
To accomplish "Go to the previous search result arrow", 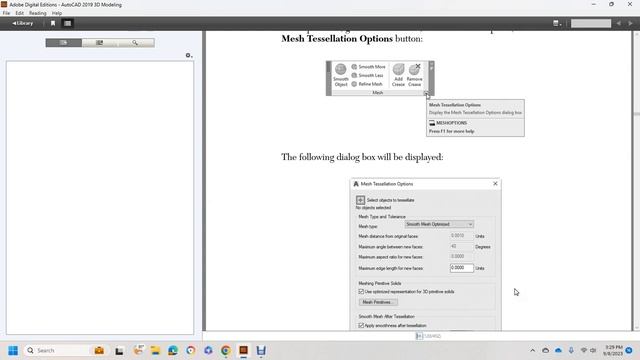I will coord(619,23).
